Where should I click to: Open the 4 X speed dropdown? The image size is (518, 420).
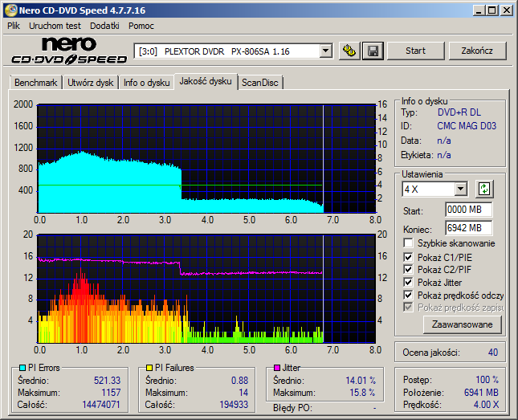460,190
